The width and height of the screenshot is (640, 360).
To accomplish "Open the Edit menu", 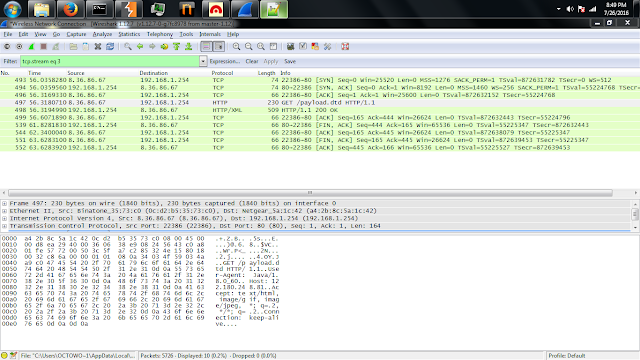I will (23, 34).
